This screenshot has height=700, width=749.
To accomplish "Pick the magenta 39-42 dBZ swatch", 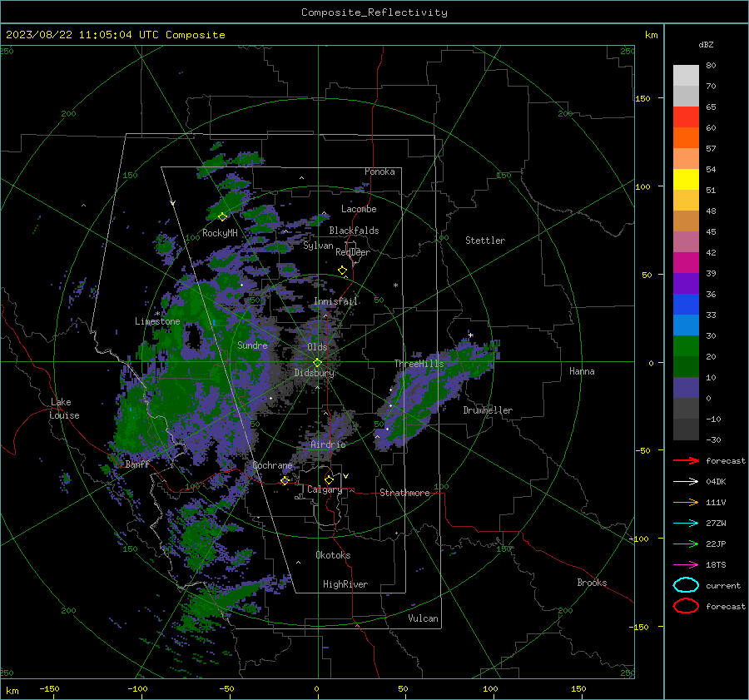I will tap(686, 263).
